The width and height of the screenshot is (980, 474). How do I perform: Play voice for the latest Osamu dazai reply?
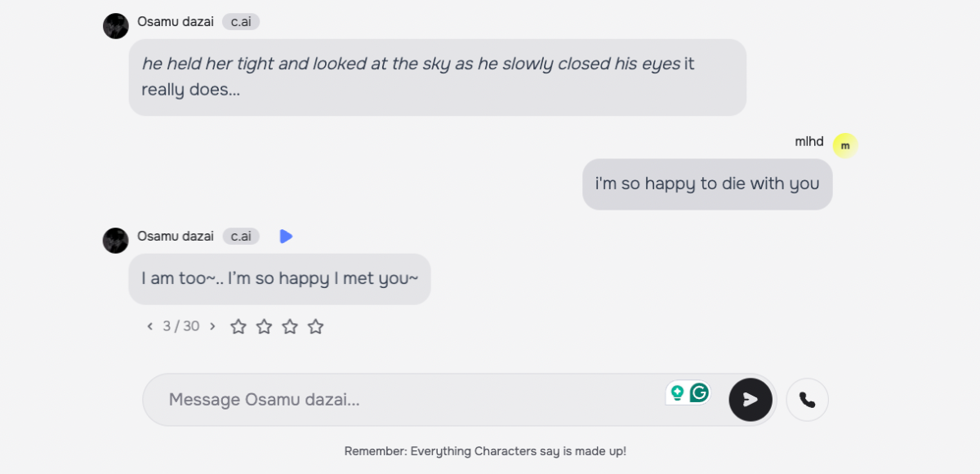285,237
